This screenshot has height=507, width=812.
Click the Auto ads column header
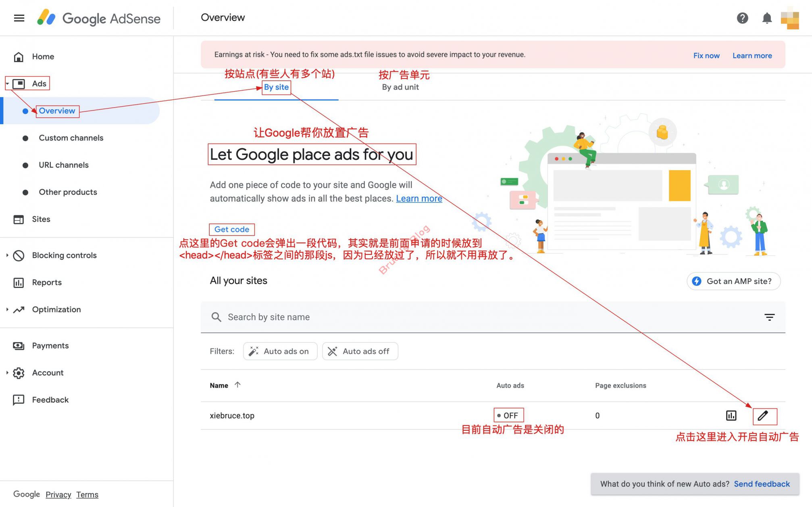pyautogui.click(x=510, y=386)
